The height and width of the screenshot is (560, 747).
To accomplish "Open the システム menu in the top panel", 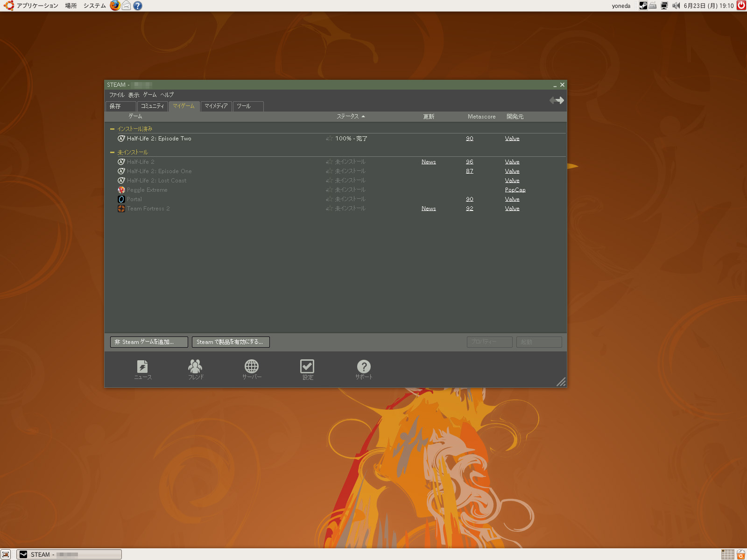I will click(94, 6).
